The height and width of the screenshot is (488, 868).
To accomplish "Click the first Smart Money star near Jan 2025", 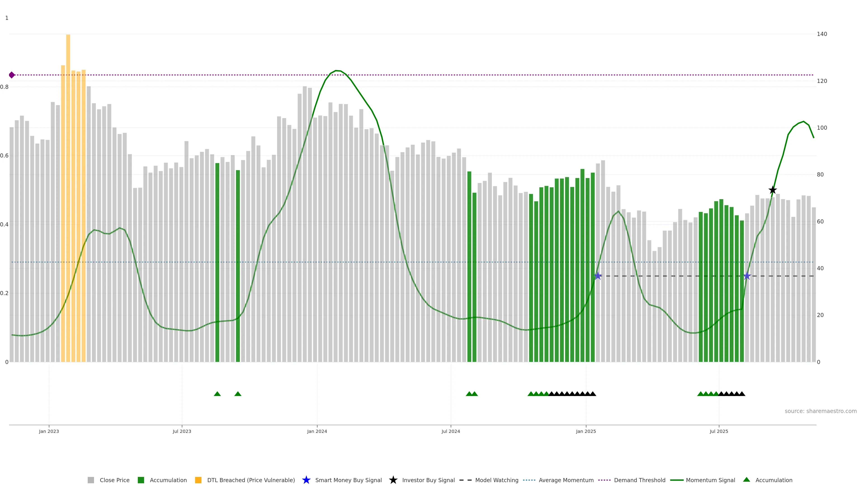I will click(598, 276).
